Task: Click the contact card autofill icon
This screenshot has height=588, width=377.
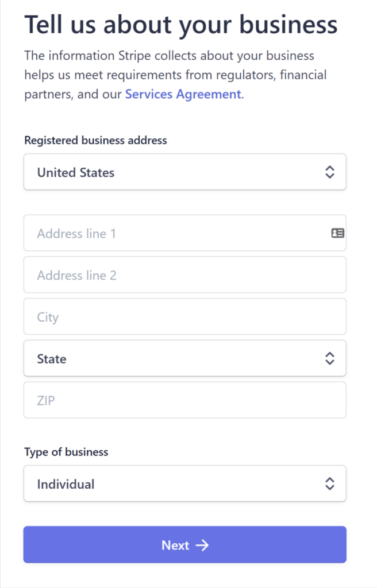Action: tap(337, 233)
